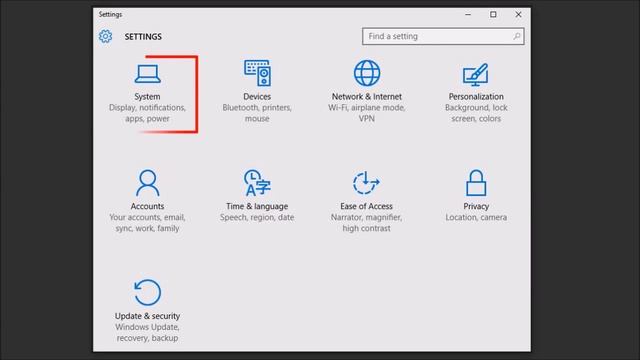Click the Accounts label text
The image size is (640, 360).
tap(147, 206)
